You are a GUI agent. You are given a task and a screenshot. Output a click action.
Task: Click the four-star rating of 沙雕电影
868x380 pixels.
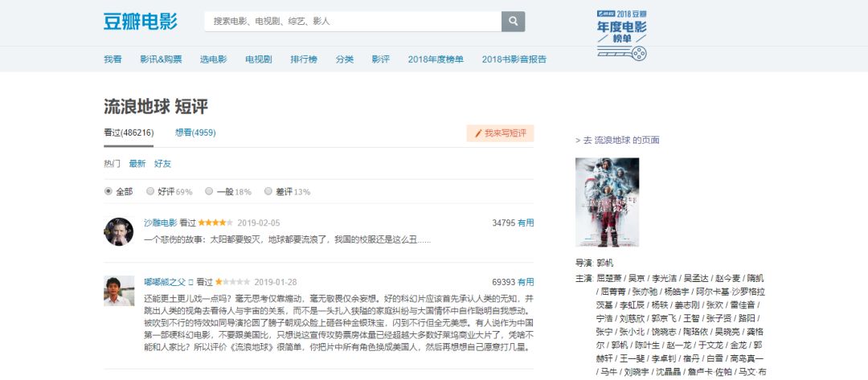[x=215, y=223]
